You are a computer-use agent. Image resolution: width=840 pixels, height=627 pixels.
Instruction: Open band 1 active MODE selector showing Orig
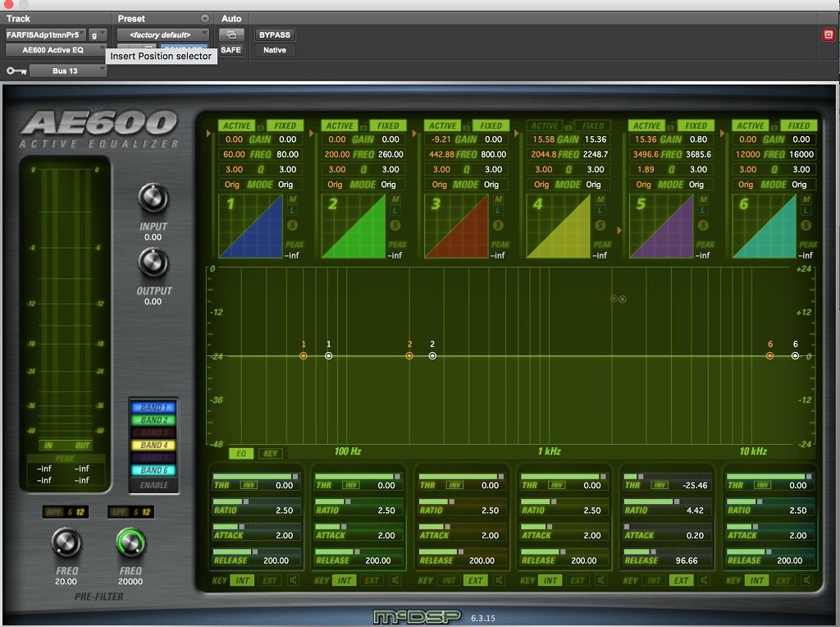pos(232,185)
